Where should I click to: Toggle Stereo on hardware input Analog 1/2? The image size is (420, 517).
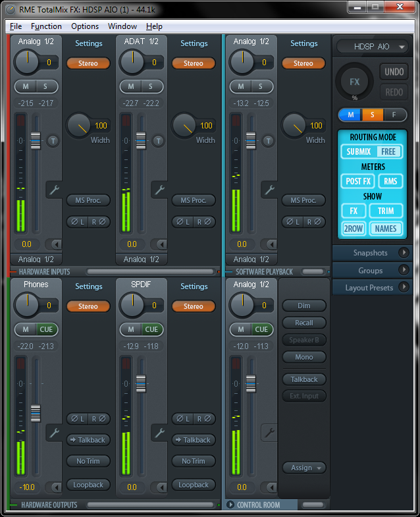(88, 63)
